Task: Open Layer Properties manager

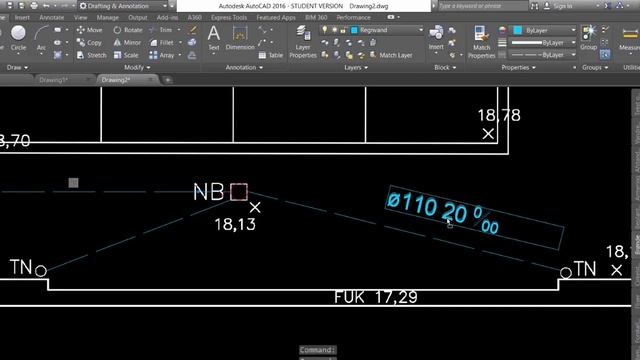Action: pyautogui.click(x=303, y=42)
